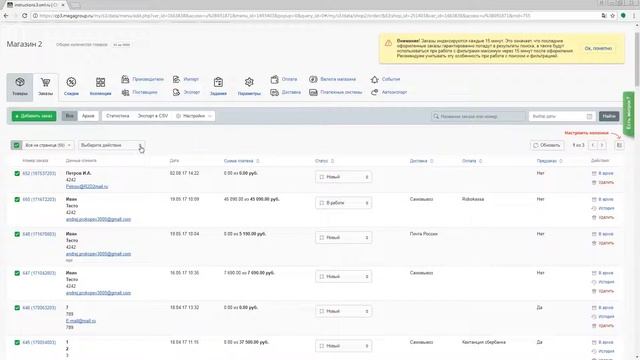Uncheck order 652 Петров И.А.
640x360 pixels.
click(x=17, y=173)
